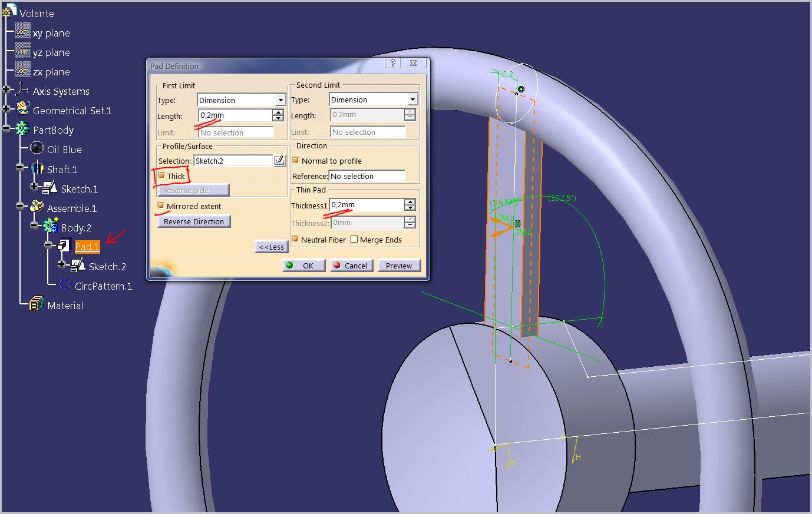Click the CircPattern.1 icon
Viewport: 812px width, 514px height.
coord(65,284)
